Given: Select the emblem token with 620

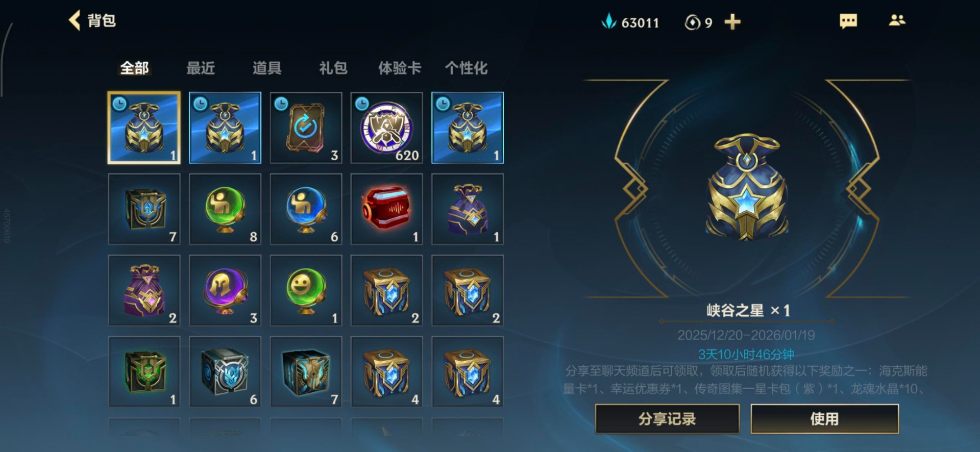Looking at the screenshot, I should pyautogui.click(x=386, y=128).
